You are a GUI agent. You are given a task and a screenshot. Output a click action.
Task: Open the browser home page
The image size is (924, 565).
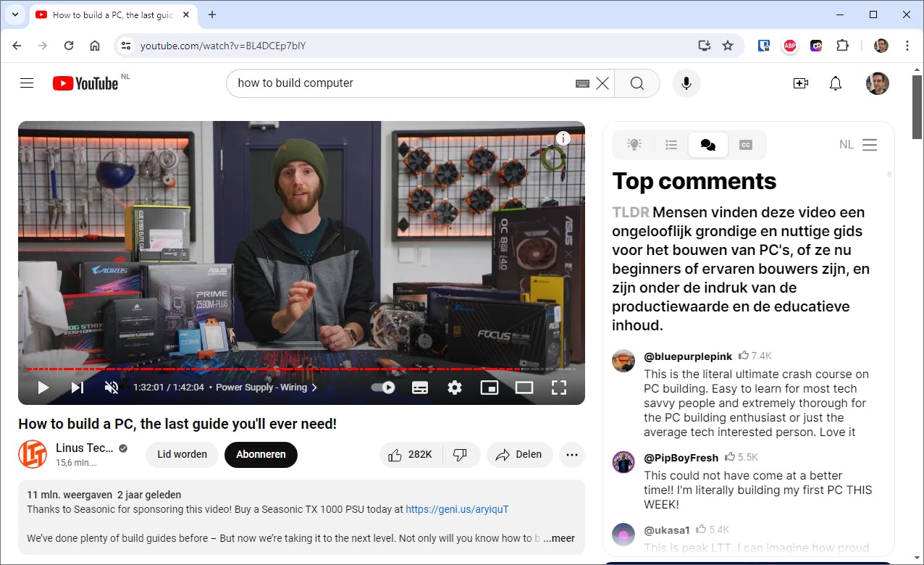[95, 46]
